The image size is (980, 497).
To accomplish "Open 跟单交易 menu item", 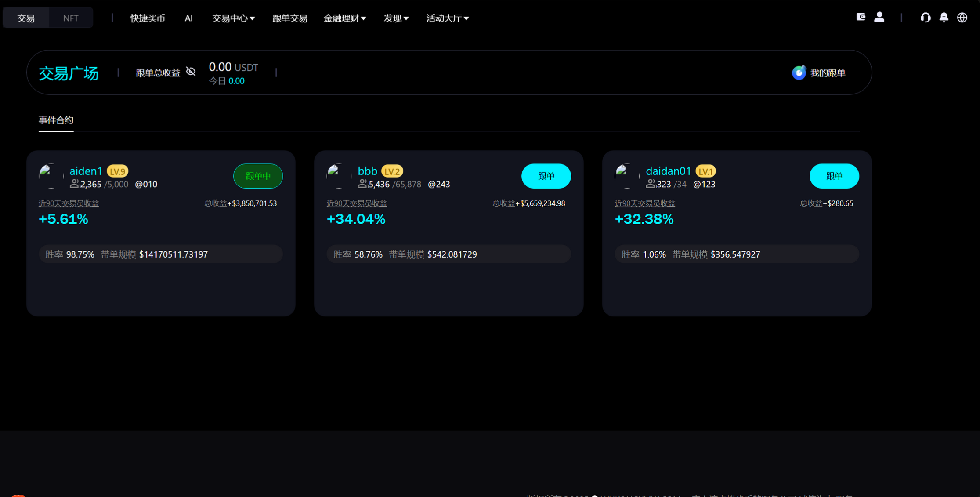I will [289, 18].
